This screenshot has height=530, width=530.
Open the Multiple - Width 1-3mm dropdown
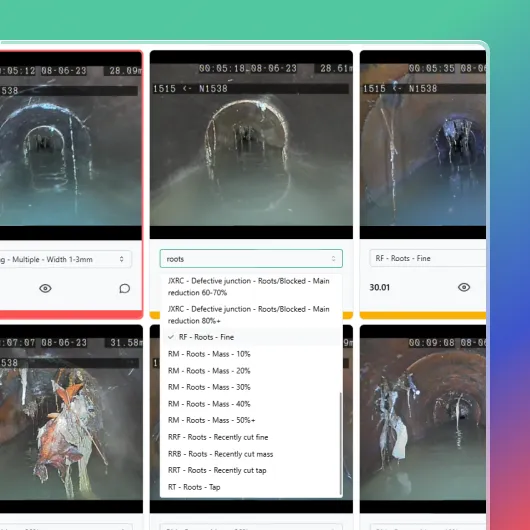(x=66, y=259)
